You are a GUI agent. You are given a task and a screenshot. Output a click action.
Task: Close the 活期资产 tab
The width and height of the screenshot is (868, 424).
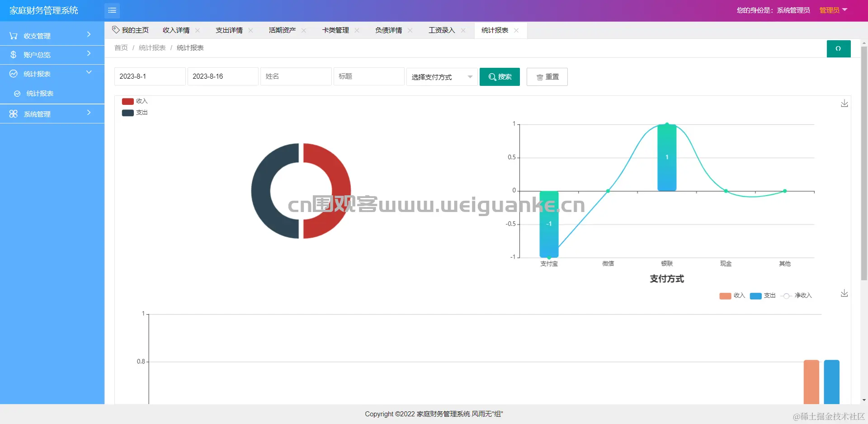304,30
